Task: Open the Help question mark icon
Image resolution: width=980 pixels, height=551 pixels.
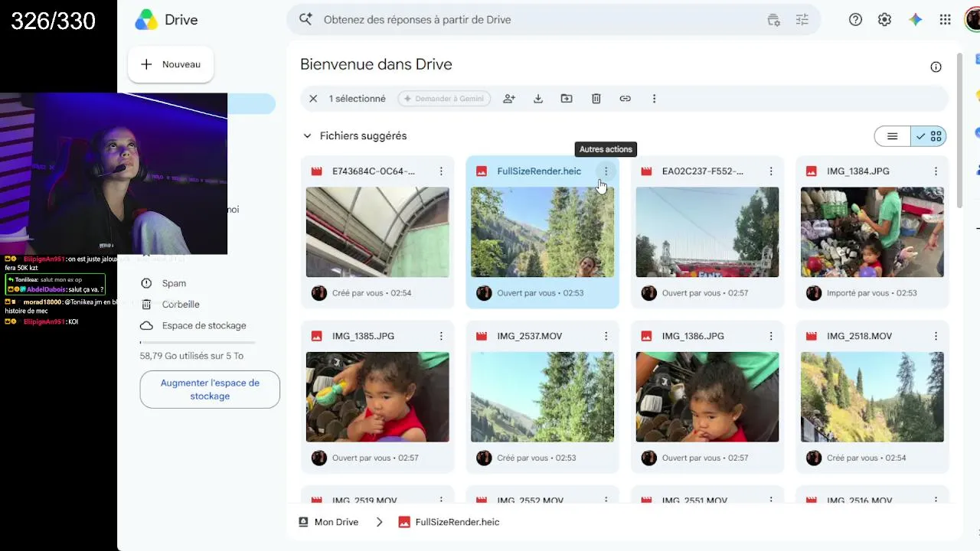Action: click(855, 20)
